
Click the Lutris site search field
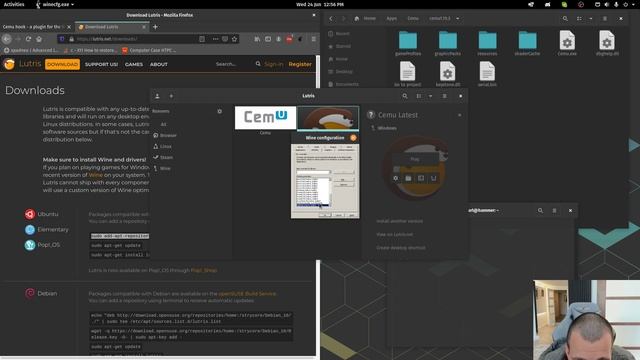233,64
